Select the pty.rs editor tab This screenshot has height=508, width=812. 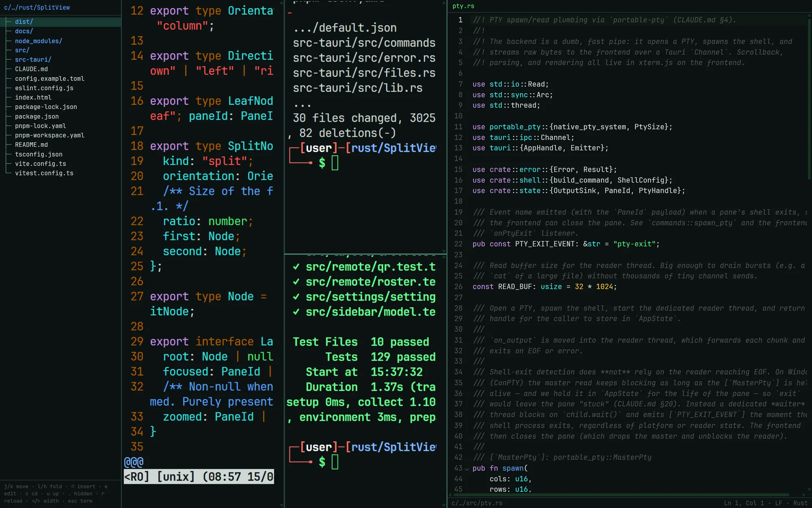click(x=463, y=6)
